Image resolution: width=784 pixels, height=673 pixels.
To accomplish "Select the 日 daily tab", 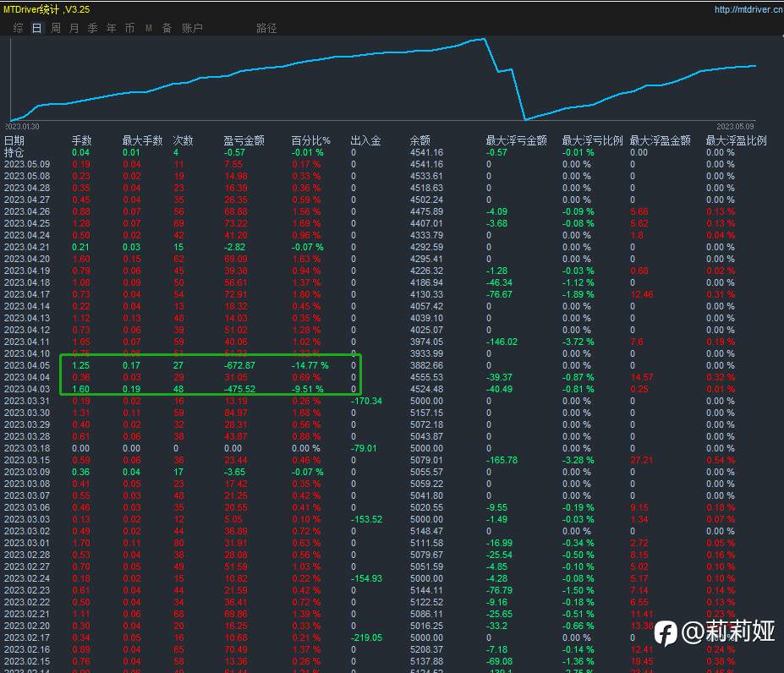I will (x=36, y=28).
